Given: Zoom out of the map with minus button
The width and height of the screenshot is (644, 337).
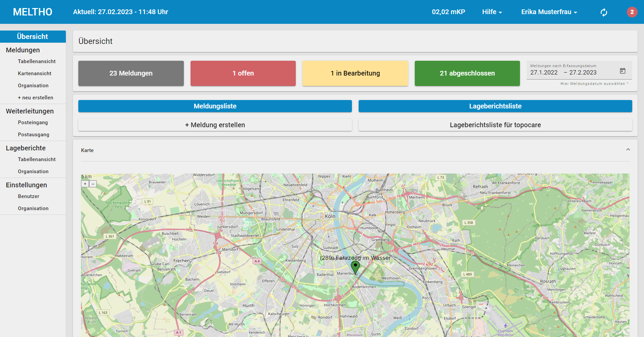Looking at the screenshot, I should coord(93,184).
